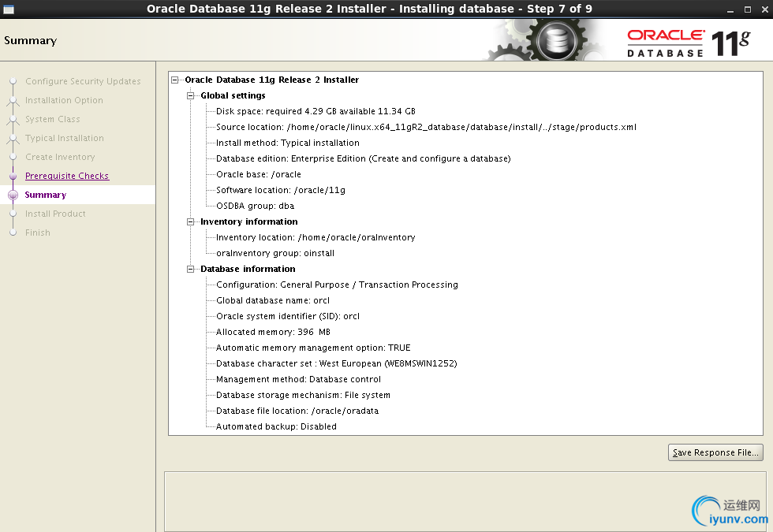Click the 'Global settings' heading label
This screenshot has width=773, height=532.
tap(233, 95)
